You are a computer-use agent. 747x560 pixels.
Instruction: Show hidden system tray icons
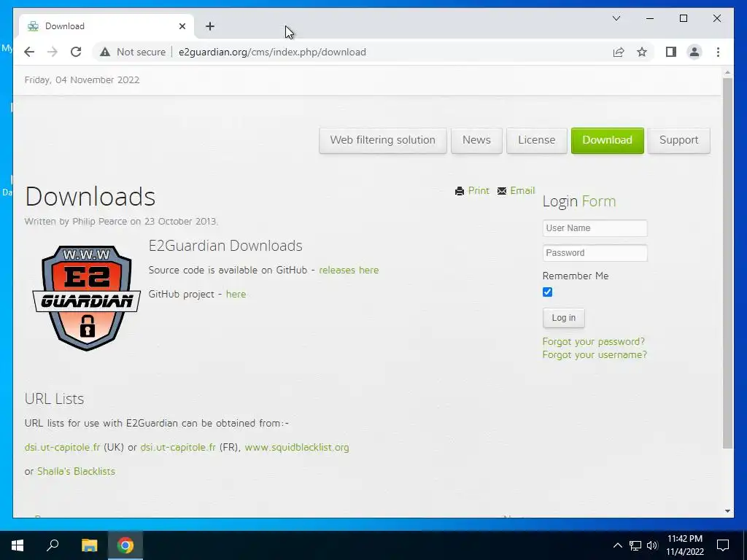[x=617, y=545]
